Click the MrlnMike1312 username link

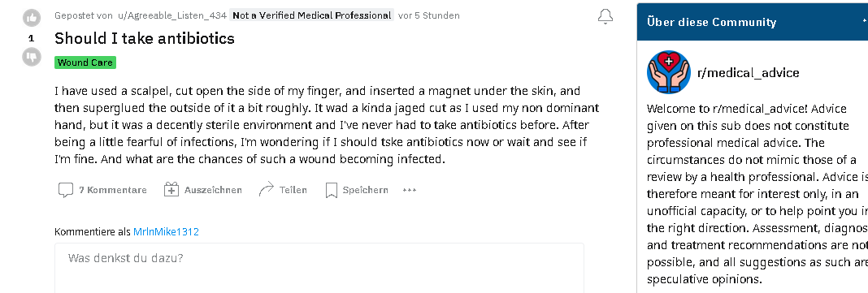(x=166, y=231)
